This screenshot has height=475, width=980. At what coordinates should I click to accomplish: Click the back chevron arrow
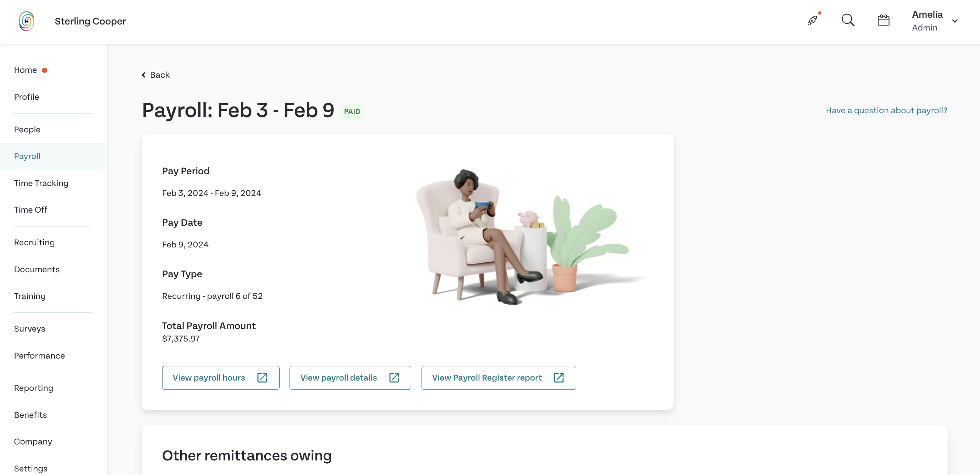point(144,75)
